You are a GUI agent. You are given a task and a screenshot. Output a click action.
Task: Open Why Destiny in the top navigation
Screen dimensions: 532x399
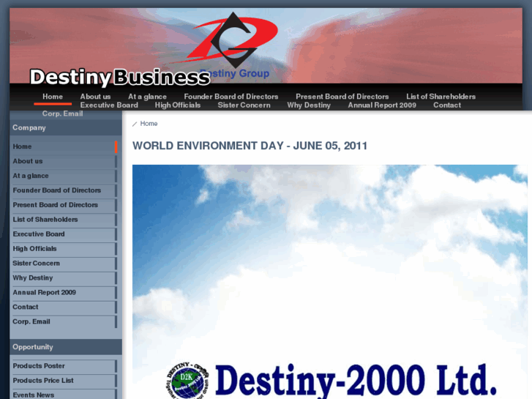tap(309, 105)
